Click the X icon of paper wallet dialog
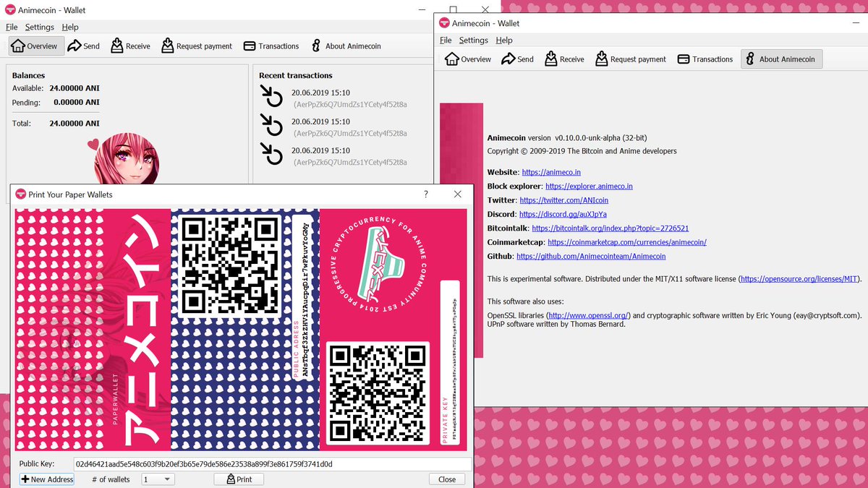This screenshot has width=868, height=488. tap(457, 194)
